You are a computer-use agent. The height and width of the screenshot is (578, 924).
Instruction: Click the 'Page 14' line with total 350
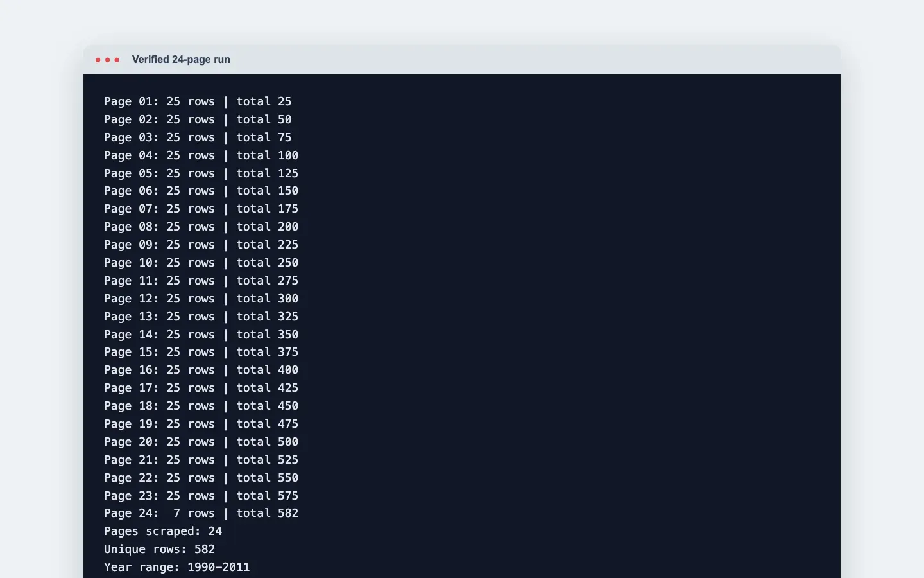pyautogui.click(x=201, y=335)
